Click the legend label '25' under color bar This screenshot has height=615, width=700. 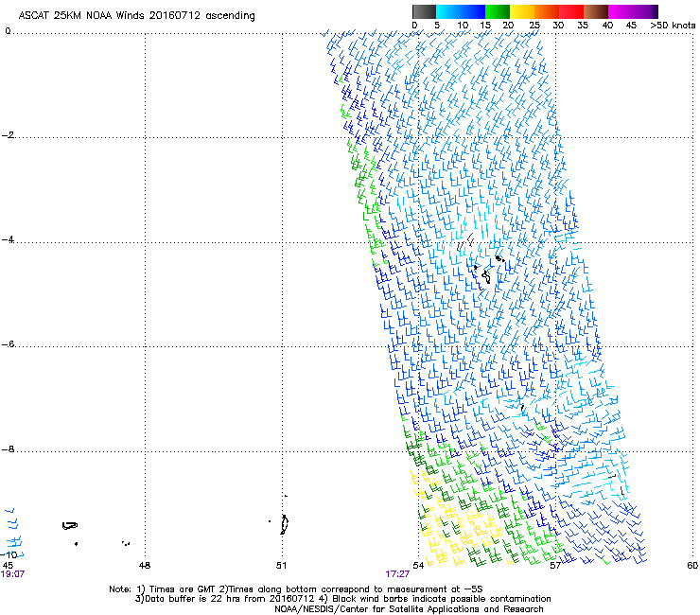click(534, 26)
